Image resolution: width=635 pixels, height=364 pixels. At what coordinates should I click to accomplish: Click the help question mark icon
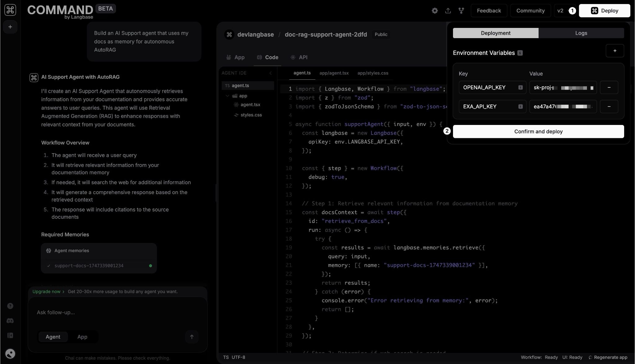point(10,306)
